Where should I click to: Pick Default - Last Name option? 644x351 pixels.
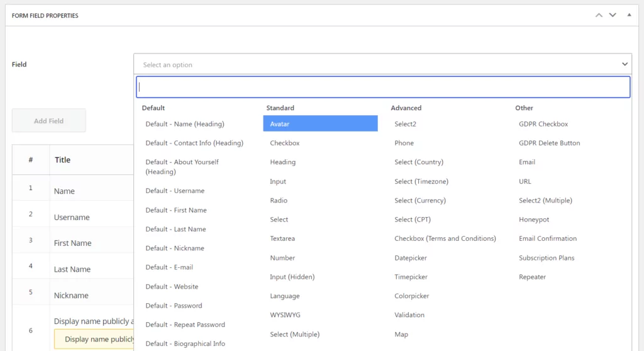click(x=175, y=229)
